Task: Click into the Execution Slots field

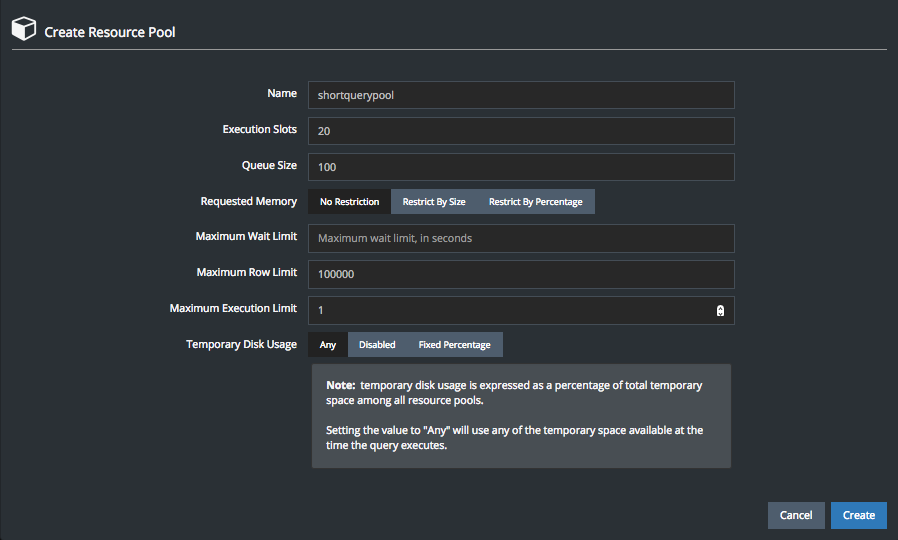Action: pyautogui.click(x=520, y=131)
